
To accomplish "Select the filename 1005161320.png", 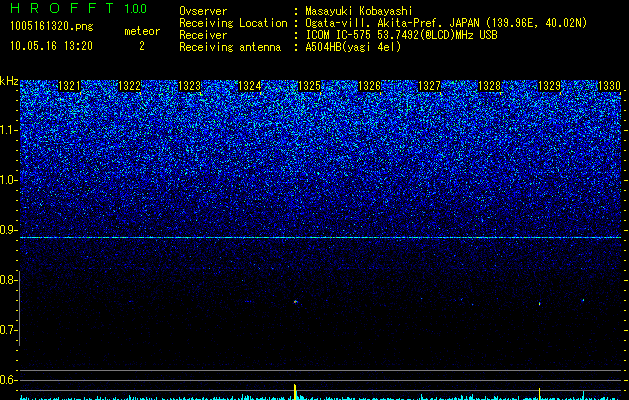I will [x=52, y=26].
